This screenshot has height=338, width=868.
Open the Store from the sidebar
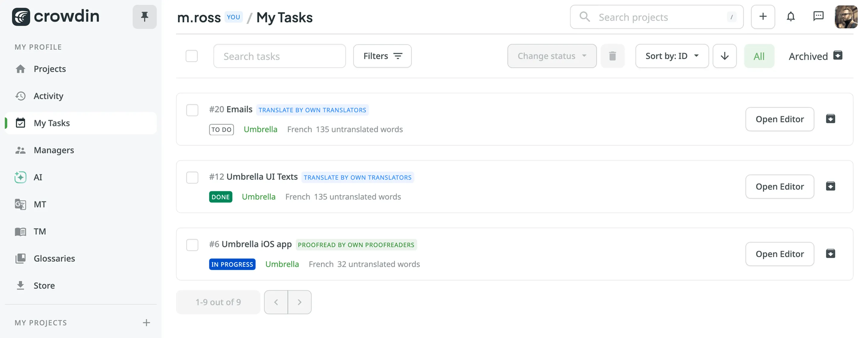20,285
